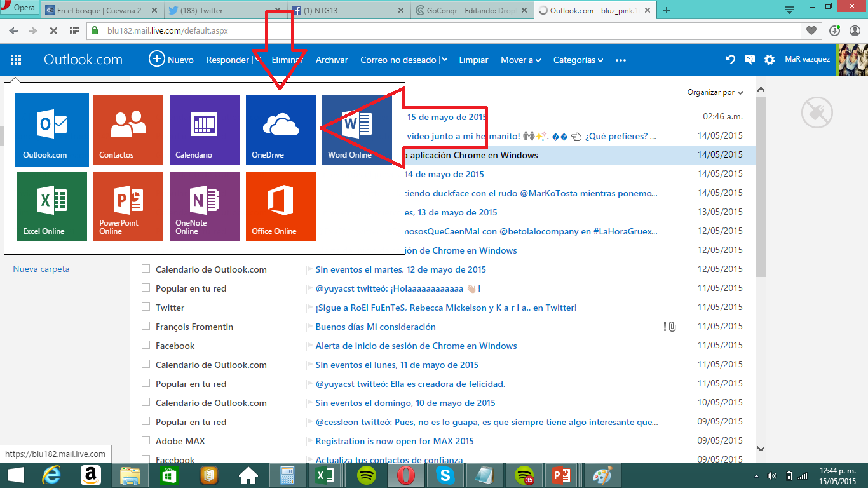Select checkbox for François Fromentin email
The image size is (868, 488).
click(x=146, y=327)
